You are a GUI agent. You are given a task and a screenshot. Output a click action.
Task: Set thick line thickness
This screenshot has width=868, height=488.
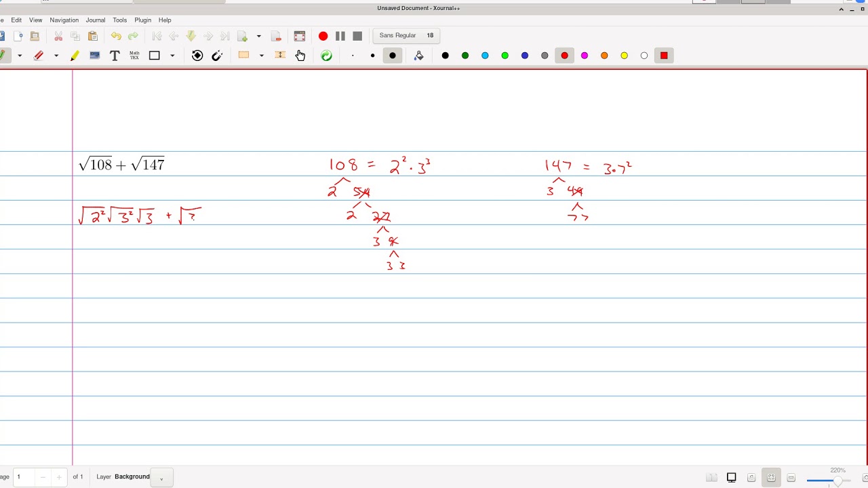click(393, 56)
